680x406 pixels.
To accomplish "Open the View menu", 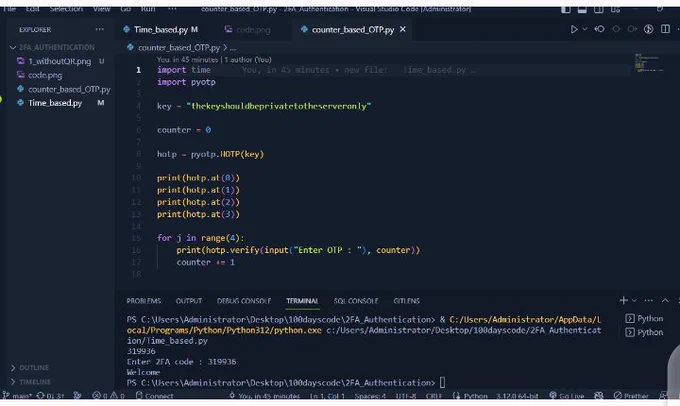I will [101, 9].
